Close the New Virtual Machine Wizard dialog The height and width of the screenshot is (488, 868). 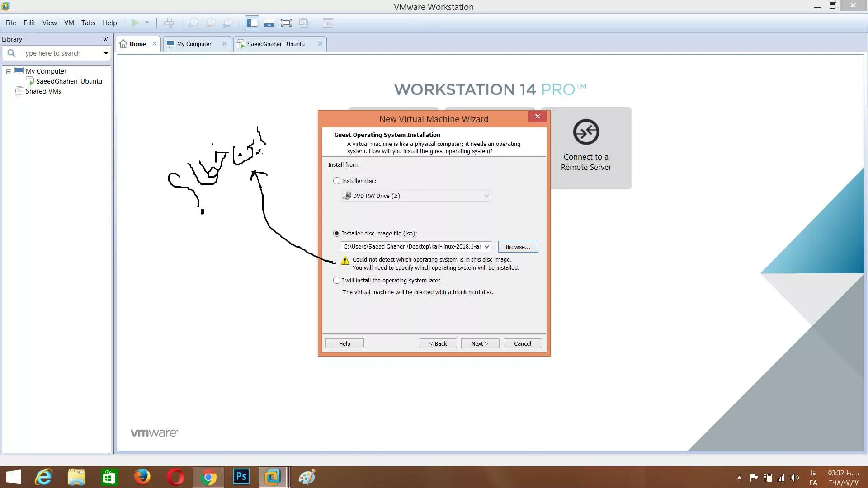(538, 117)
